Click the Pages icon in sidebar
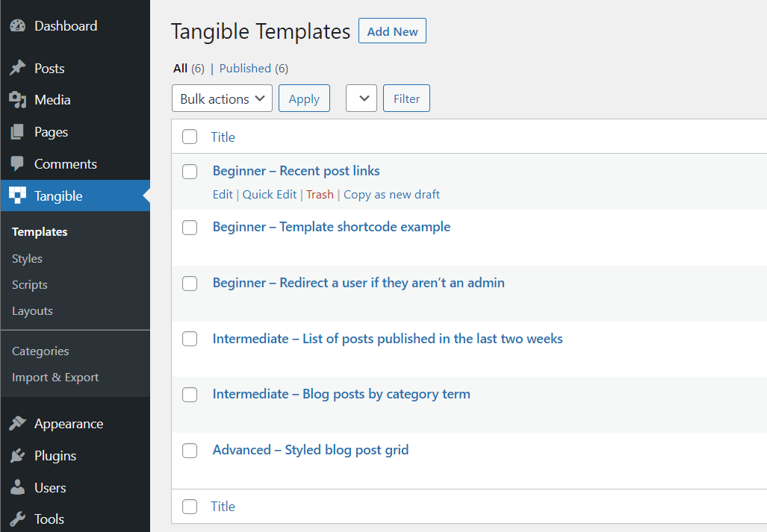767x532 pixels. [x=17, y=132]
